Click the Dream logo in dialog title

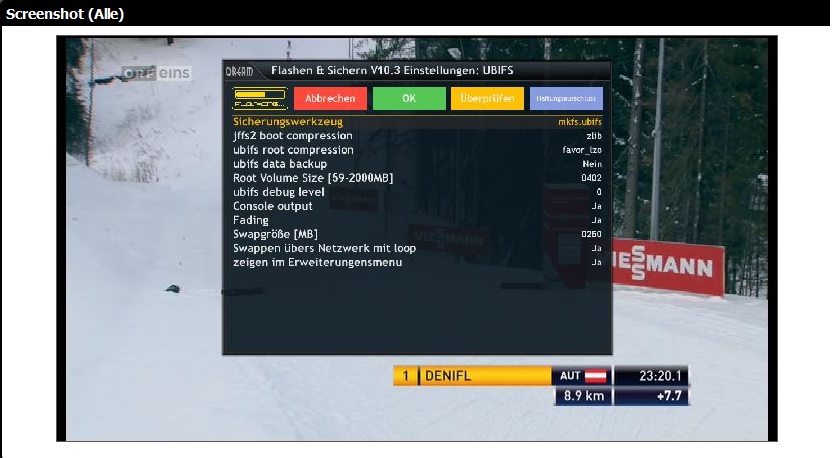[239, 71]
